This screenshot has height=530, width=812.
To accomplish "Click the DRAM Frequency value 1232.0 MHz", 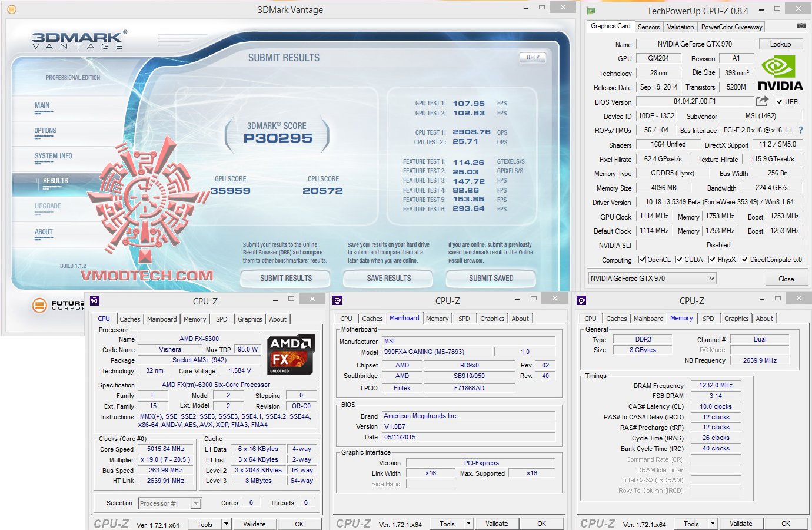I will (x=716, y=385).
